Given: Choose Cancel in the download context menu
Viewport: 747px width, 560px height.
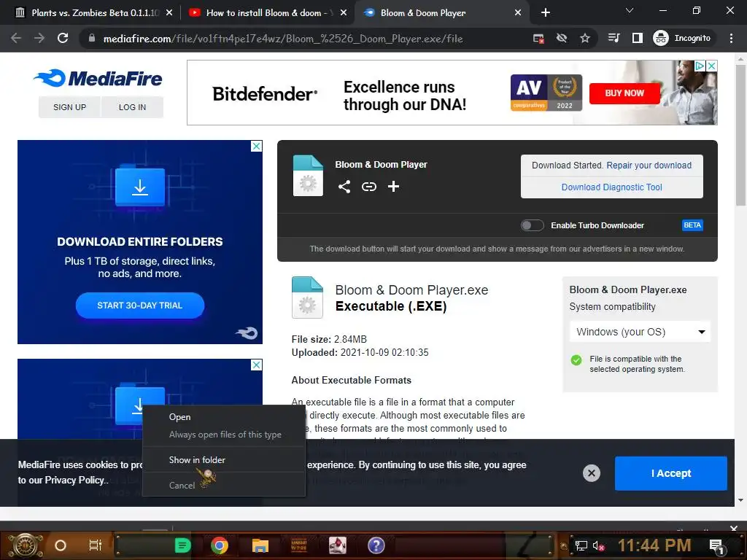Looking at the screenshot, I should pyautogui.click(x=224, y=485).
